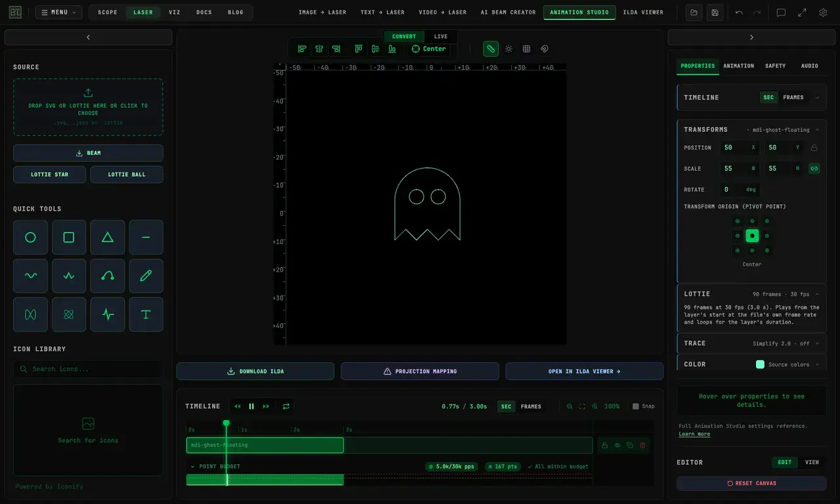The height and width of the screenshot is (504, 840).
Task: Select the pencil freehand draw tool
Action: click(146, 276)
